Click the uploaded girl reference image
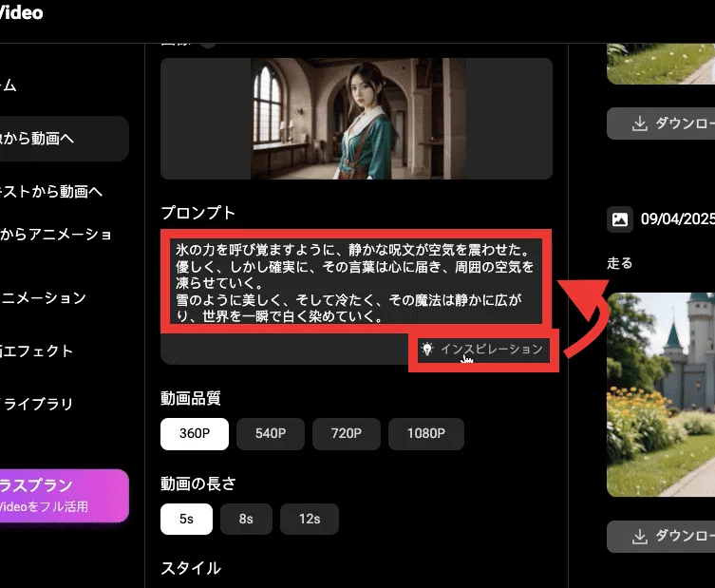The width and height of the screenshot is (715, 588). (x=358, y=119)
